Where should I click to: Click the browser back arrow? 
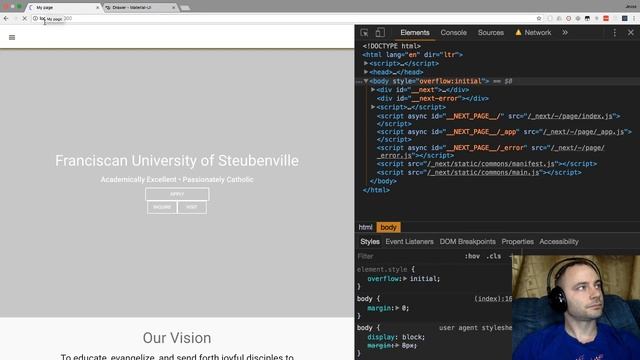[x=6, y=18]
